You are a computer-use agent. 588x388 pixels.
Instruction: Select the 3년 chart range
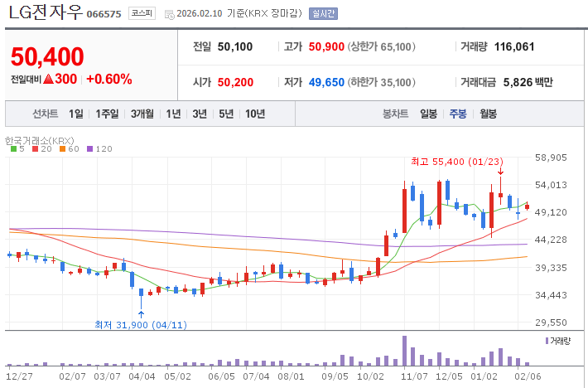point(200,114)
